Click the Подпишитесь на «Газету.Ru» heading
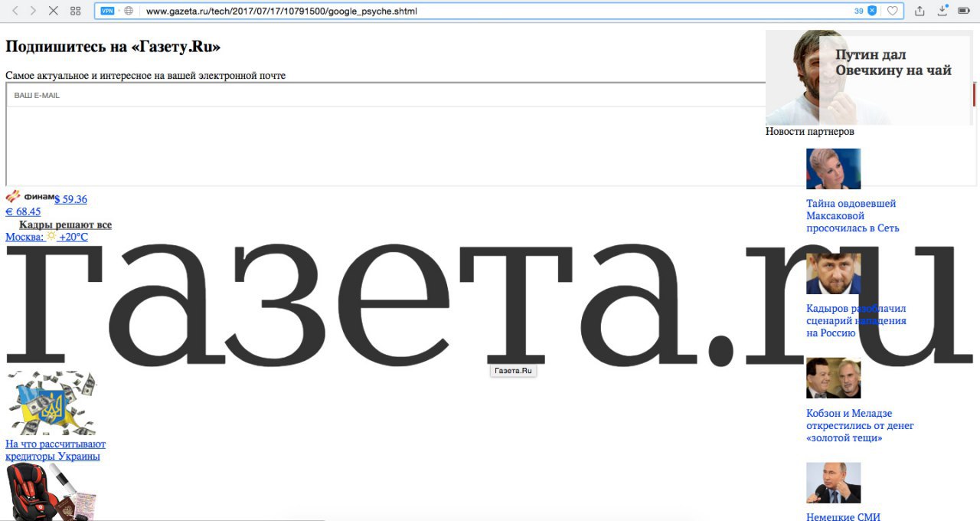 tap(113, 47)
